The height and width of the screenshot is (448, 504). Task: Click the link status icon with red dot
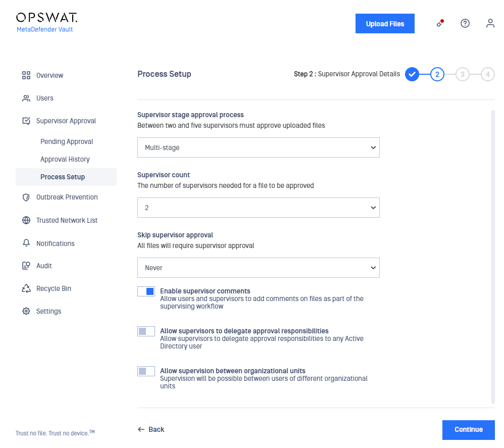pos(440,23)
